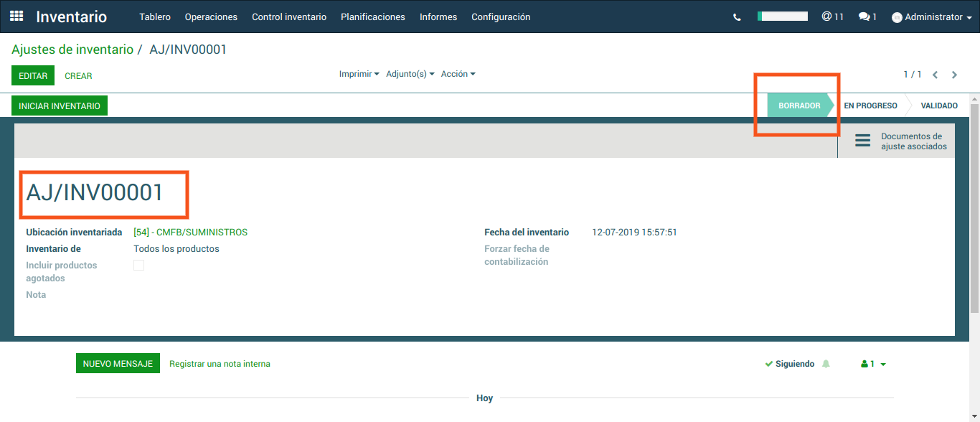
Task: Toggle Incluir productos agotados checkbox
Action: [139, 266]
